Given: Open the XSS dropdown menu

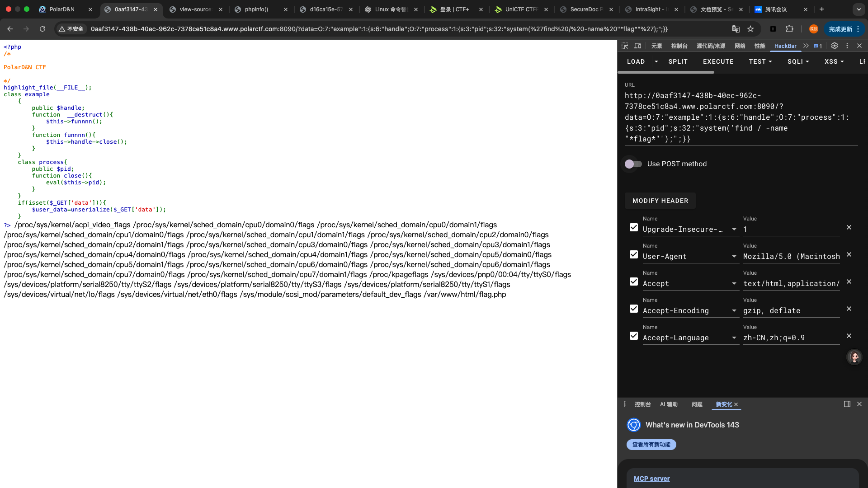Looking at the screenshot, I should click(834, 61).
